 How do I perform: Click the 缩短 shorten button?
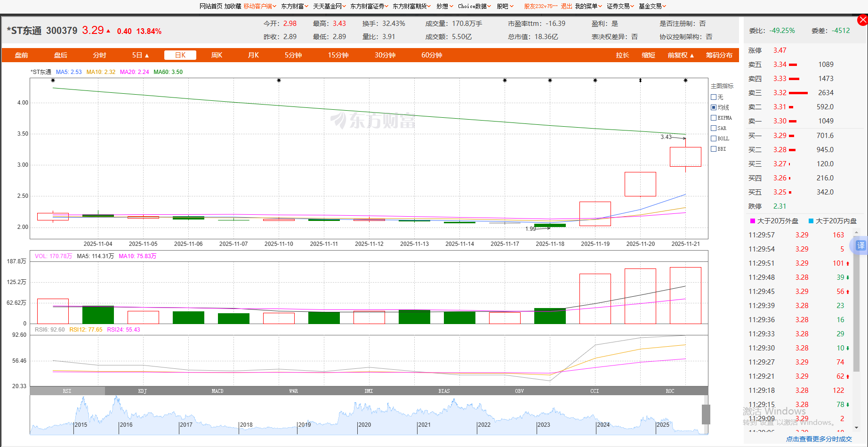648,55
